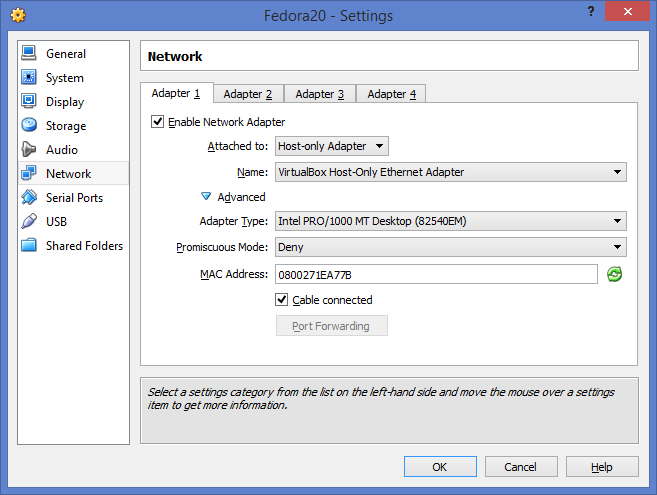Select the Serial Ports label in sidebar
The image size is (657, 495).
[74, 197]
